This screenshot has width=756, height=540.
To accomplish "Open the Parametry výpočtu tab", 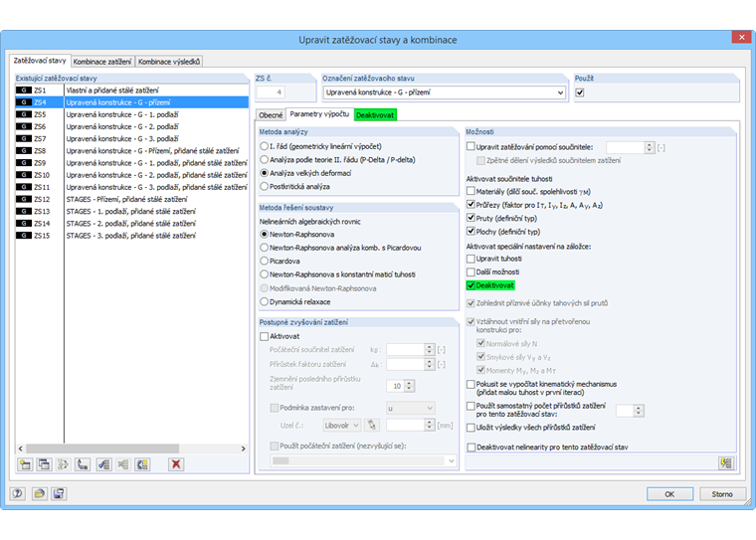I will pyautogui.click(x=319, y=113).
